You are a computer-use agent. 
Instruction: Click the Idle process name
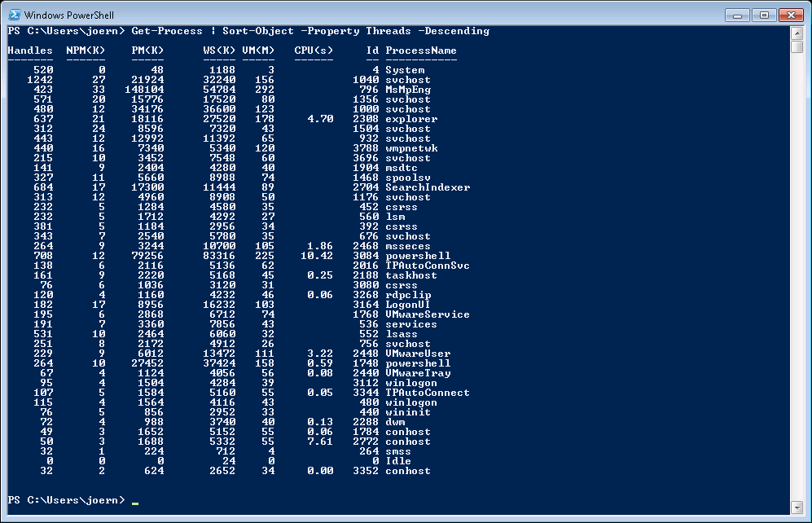click(398, 461)
